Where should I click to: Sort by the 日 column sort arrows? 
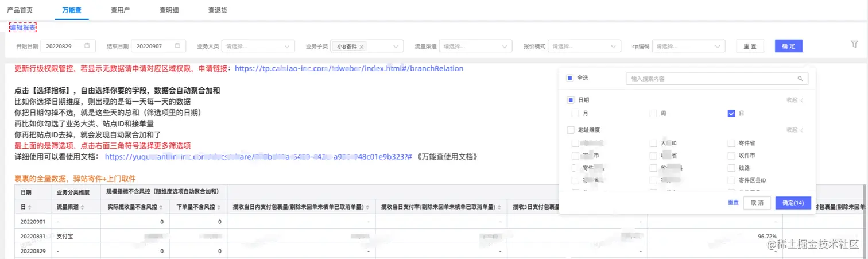[x=29, y=207]
